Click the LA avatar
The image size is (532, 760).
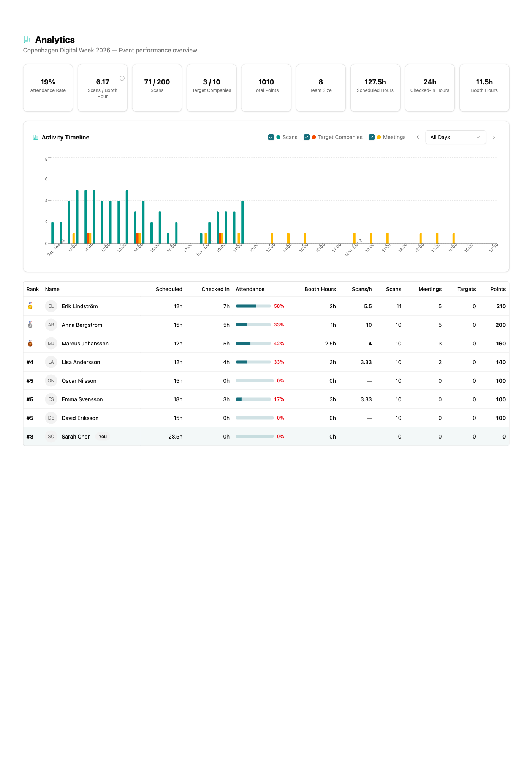[51, 362]
